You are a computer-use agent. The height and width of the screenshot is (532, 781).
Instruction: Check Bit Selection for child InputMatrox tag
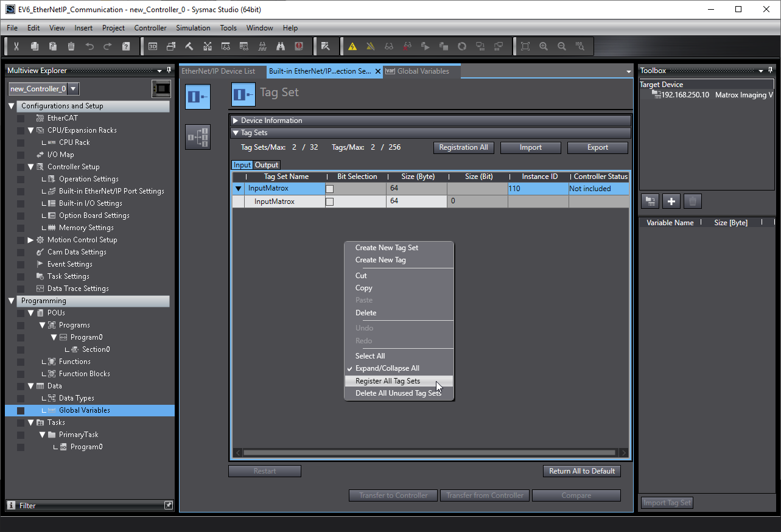click(330, 202)
